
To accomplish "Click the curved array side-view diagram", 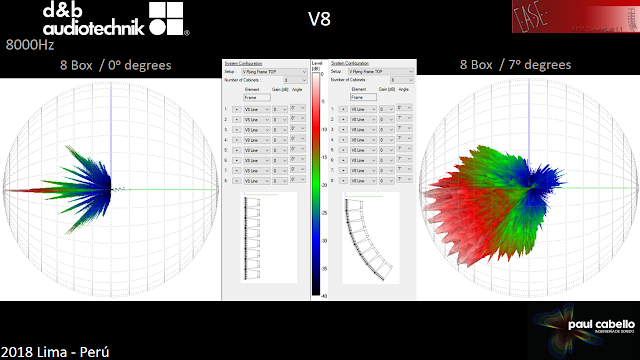I will click(371, 238).
